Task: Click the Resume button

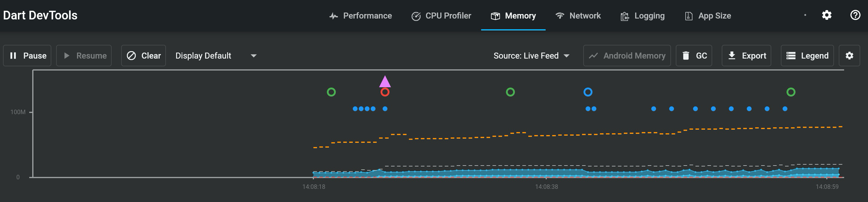Action: (84, 56)
